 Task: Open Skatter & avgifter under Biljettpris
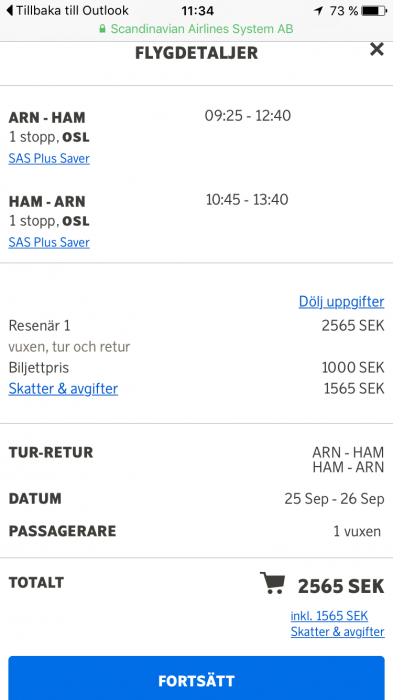[63, 389]
